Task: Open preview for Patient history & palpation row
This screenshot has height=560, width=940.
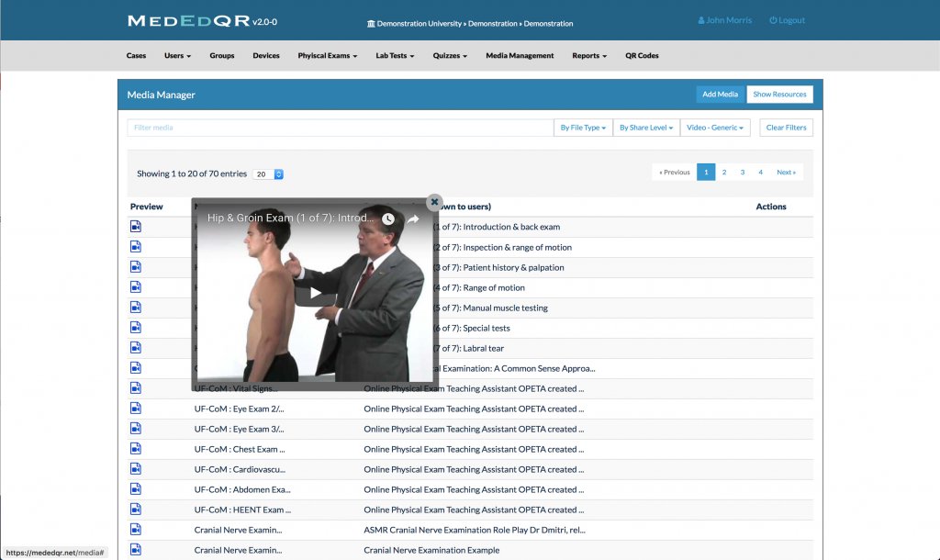Action: (136, 267)
